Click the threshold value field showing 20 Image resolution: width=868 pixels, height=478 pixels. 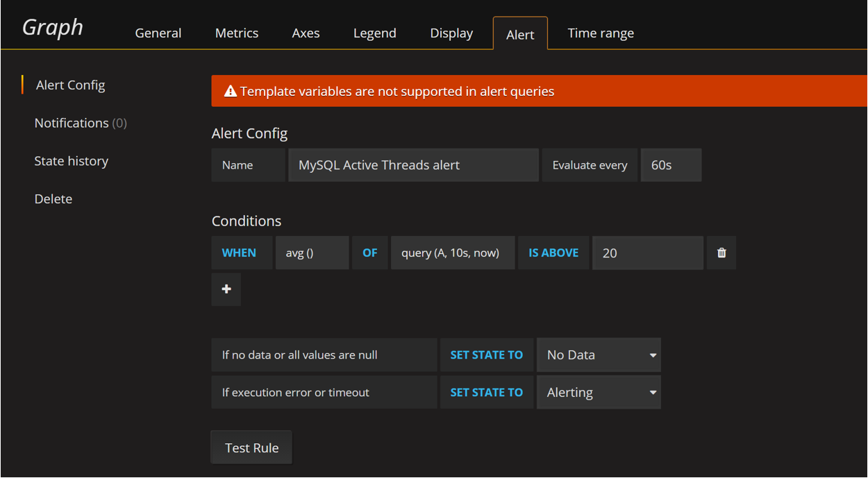tap(648, 253)
